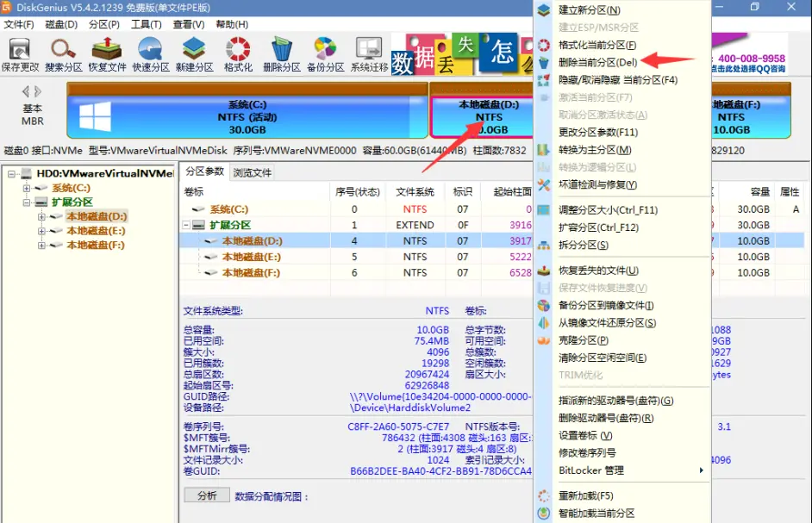Click the icon beside 调整分区大小
812x523 pixels.
543,210
